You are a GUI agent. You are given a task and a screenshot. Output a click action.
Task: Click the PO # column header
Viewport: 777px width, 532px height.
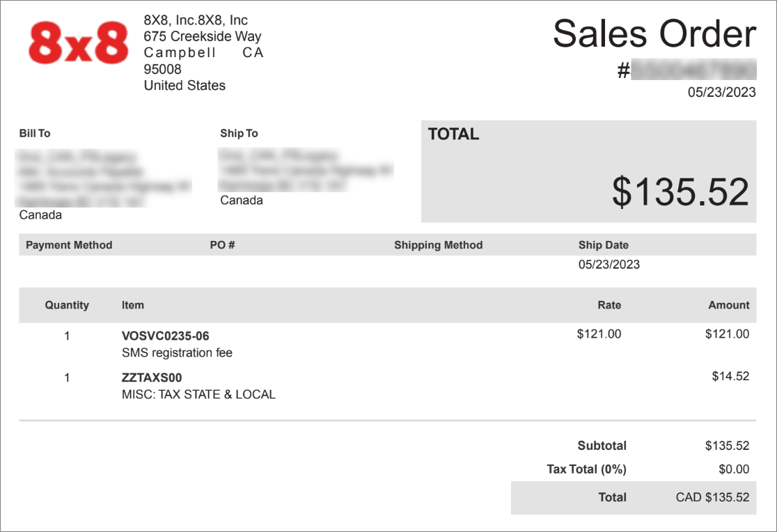(223, 245)
